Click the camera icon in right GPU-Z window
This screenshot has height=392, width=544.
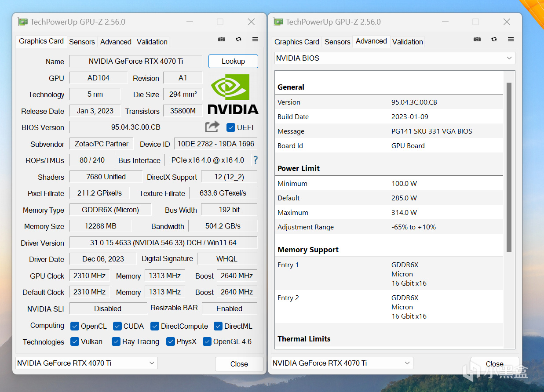pos(477,39)
